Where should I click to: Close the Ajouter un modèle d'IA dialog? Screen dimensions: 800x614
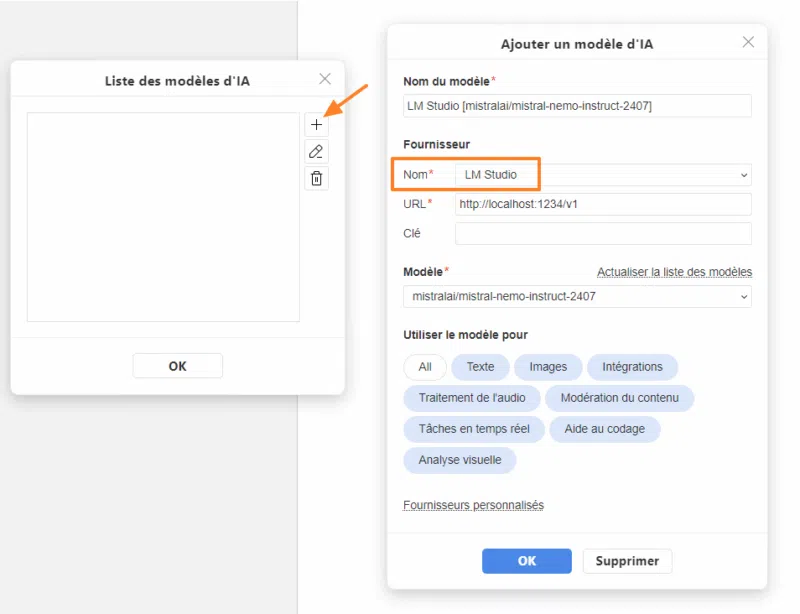click(748, 42)
